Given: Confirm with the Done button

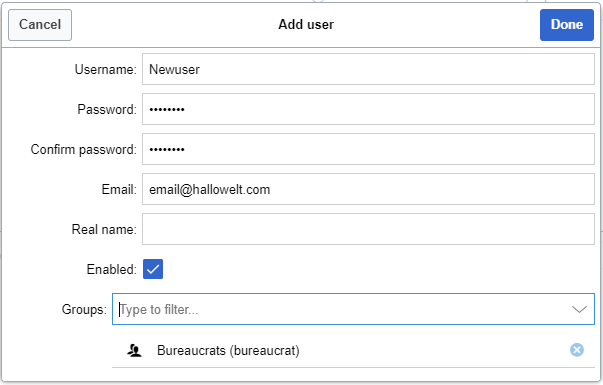Looking at the screenshot, I should pyautogui.click(x=566, y=25).
